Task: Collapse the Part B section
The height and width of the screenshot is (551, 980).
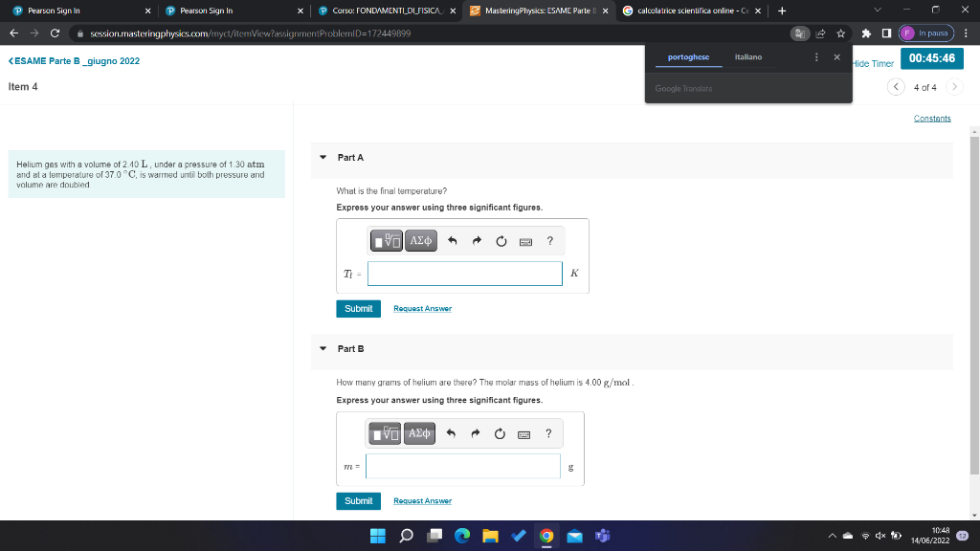Action: (323, 348)
